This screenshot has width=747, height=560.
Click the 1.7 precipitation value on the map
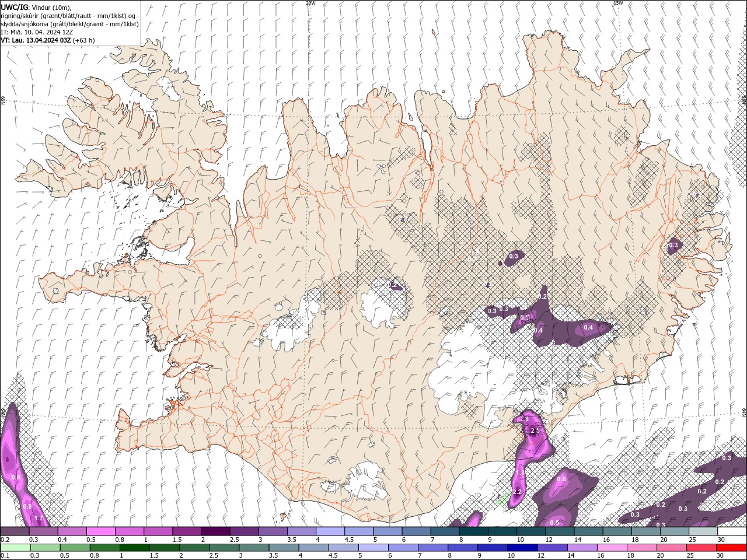pyautogui.click(x=39, y=518)
